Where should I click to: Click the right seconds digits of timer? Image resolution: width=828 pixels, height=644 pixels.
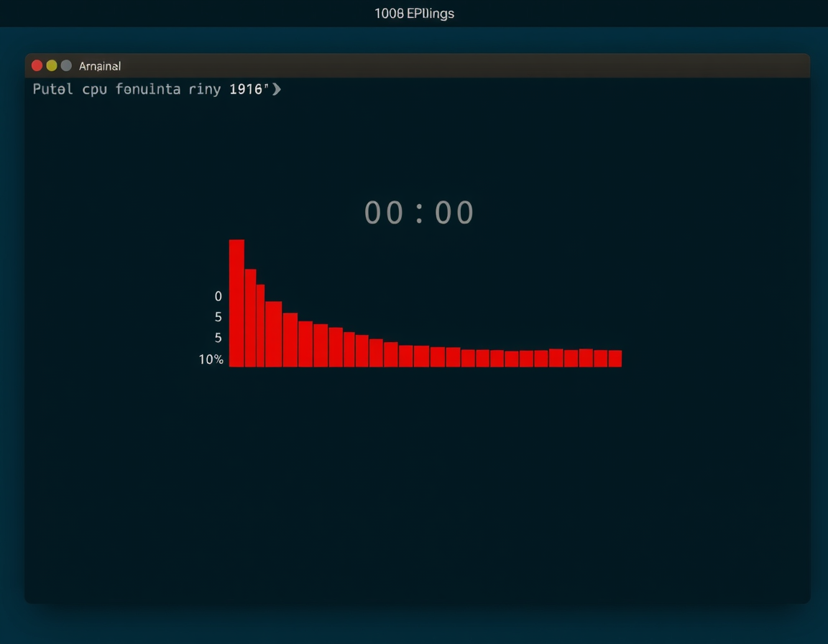pos(454,212)
